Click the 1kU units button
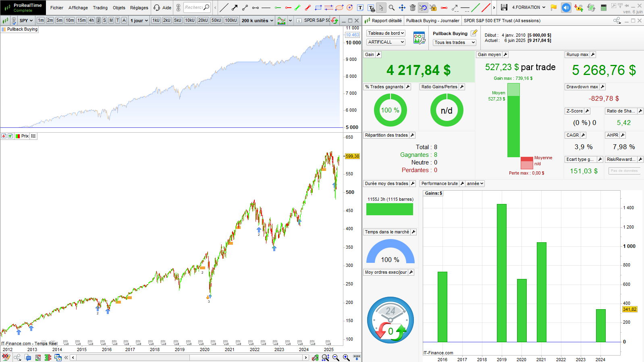Image resolution: width=644 pixels, height=362 pixels. pos(156,20)
